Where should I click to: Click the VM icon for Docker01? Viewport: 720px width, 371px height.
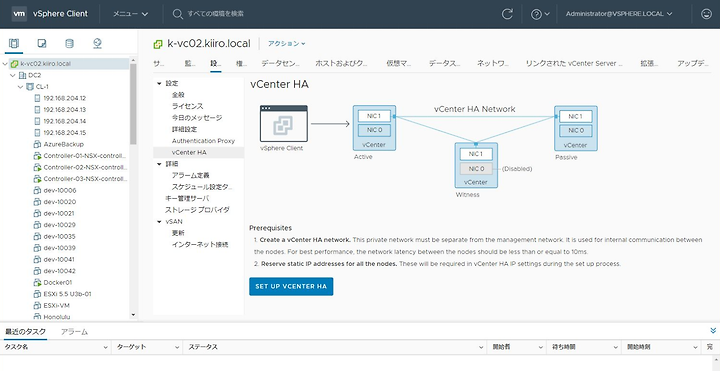tap(38, 282)
